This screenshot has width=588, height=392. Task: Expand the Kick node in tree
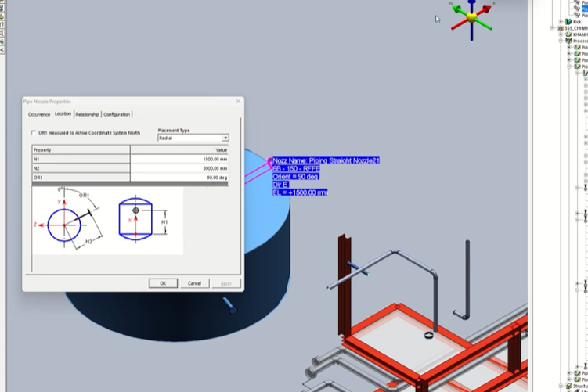coord(561,21)
